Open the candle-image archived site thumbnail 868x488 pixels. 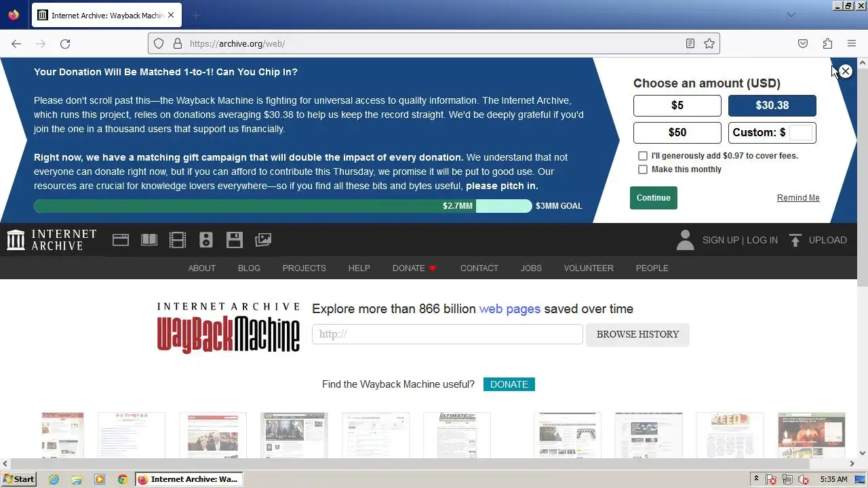(x=812, y=436)
